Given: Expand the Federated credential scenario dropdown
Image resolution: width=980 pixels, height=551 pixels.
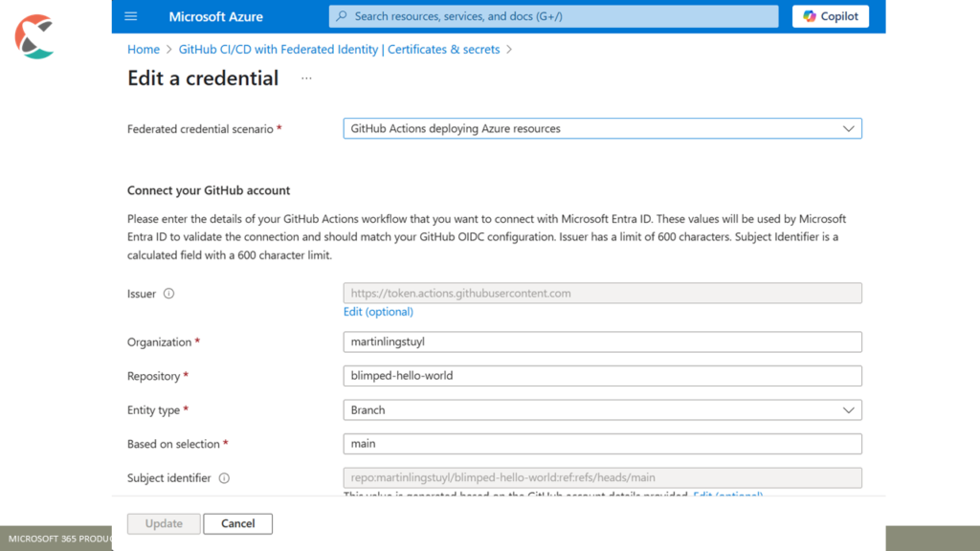Looking at the screenshot, I should click(603, 129).
